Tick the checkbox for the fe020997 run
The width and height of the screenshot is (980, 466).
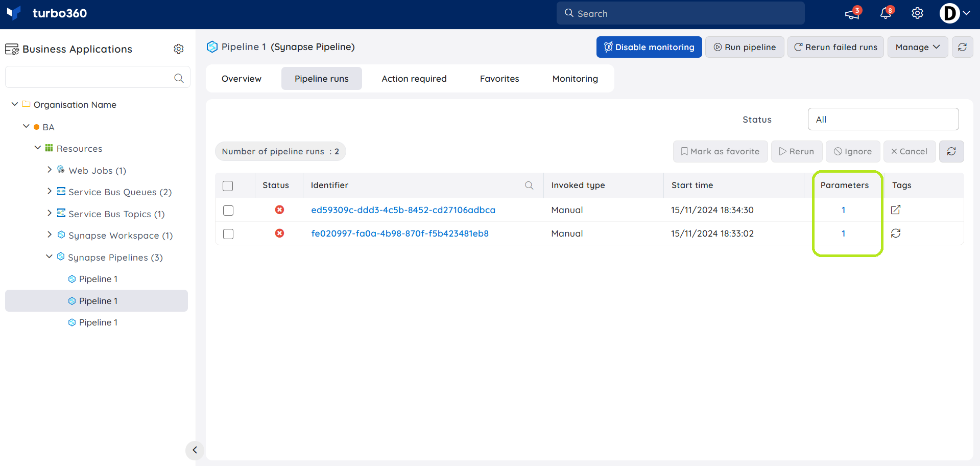click(x=228, y=234)
